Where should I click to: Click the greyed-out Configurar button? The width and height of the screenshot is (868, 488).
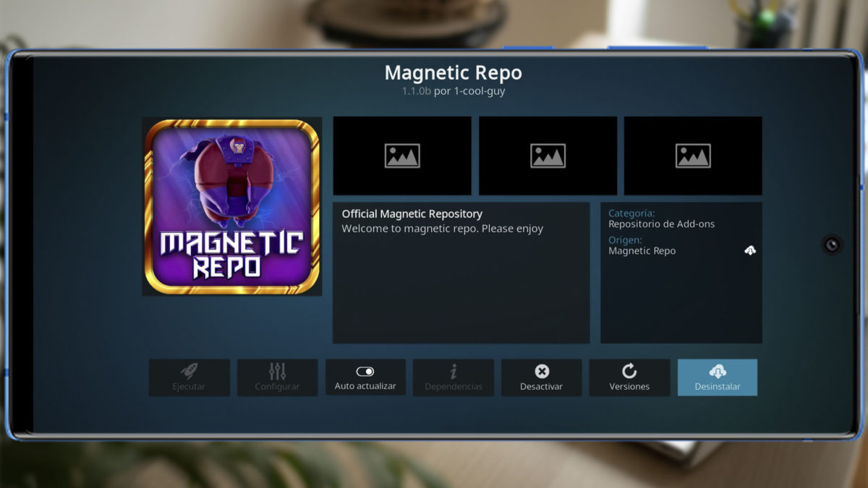(x=277, y=377)
